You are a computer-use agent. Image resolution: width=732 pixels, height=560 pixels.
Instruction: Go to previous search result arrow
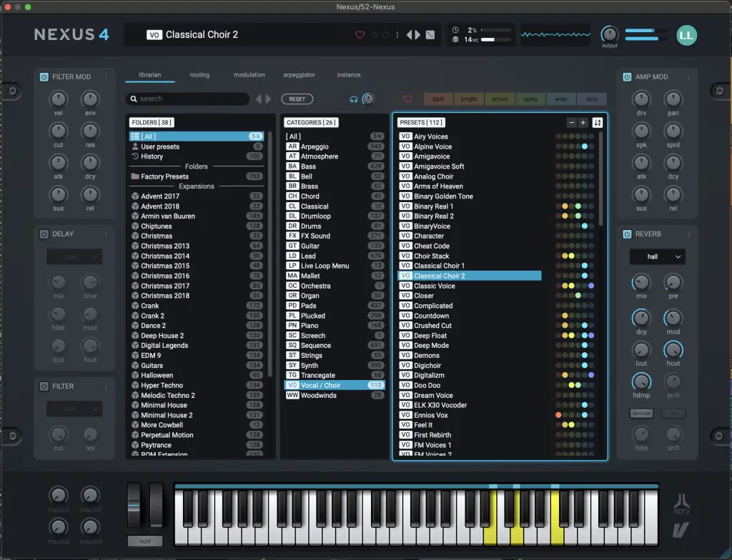pyautogui.click(x=259, y=99)
